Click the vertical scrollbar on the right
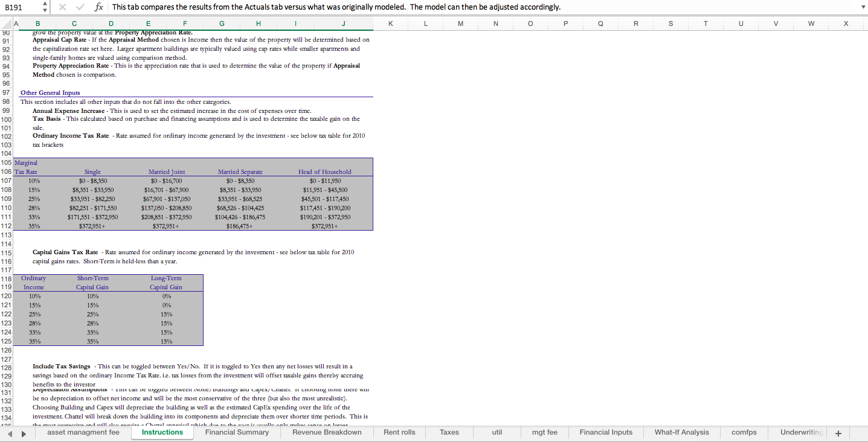This screenshot has width=868, height=442. (x=864, y=181)
